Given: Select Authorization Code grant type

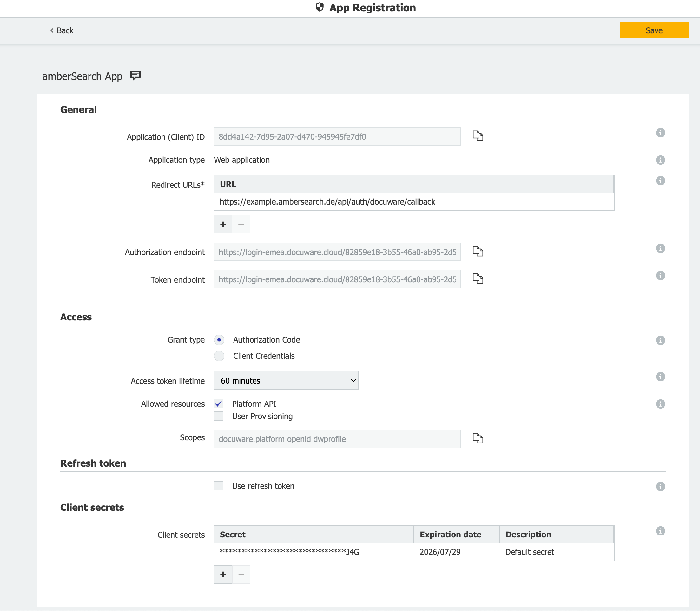Looking at the screenshot, I should coord(219,340).
